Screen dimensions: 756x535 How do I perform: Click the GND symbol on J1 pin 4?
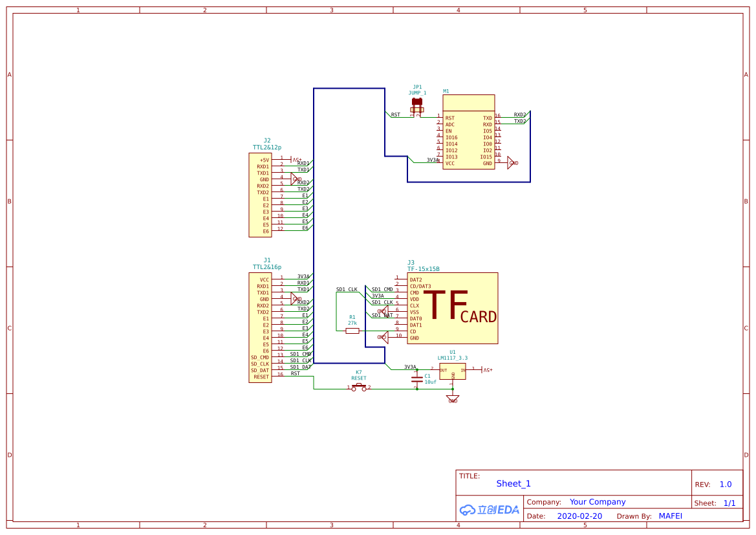click(296, 299)
